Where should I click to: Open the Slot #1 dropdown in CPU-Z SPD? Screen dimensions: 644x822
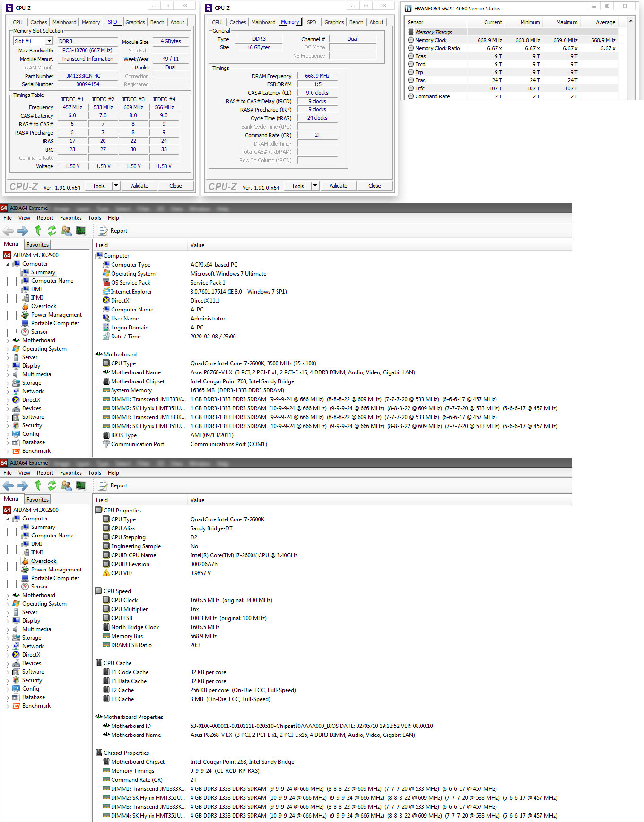pyautogui.click(x=49, y=41)
